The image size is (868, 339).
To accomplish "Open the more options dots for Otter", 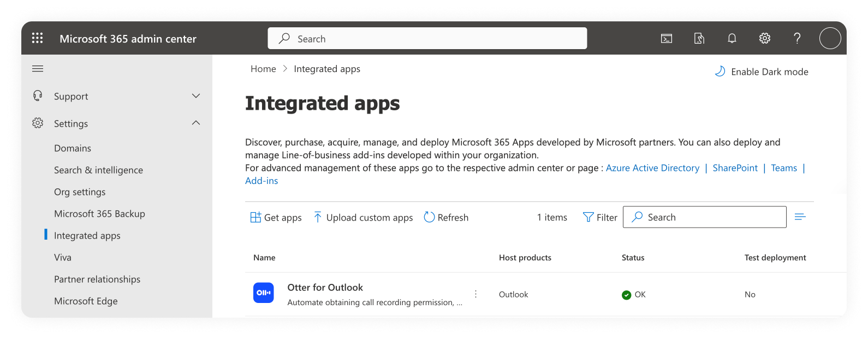I will pos(476,294).
